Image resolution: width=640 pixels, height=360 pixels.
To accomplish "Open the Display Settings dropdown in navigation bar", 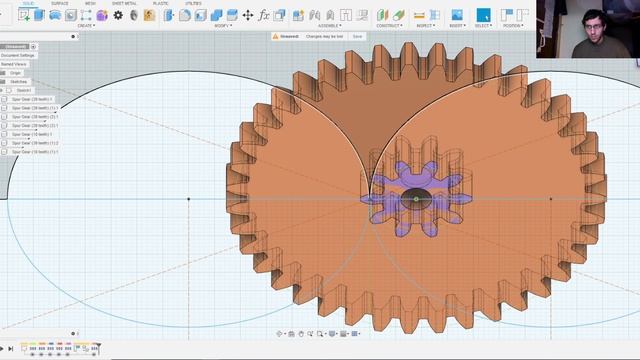I will [x=333, y=334].
